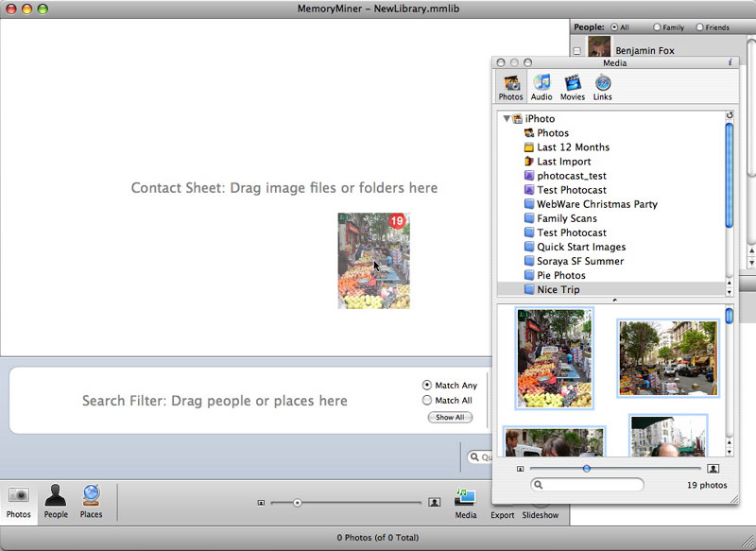Select the Movies tab in Media panel
Screen dimensions: 756x551
pyautogui.click(x=572, y=87)
